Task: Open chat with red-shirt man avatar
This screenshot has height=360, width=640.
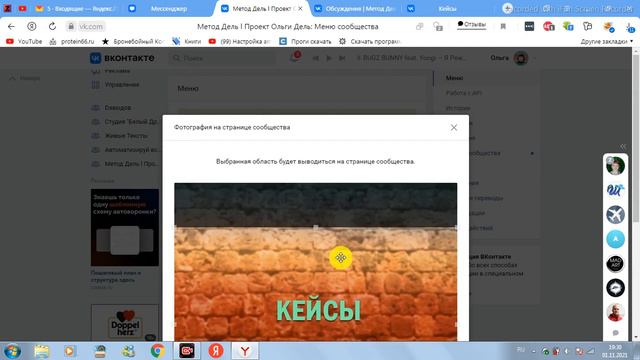Action: point(615,312)
